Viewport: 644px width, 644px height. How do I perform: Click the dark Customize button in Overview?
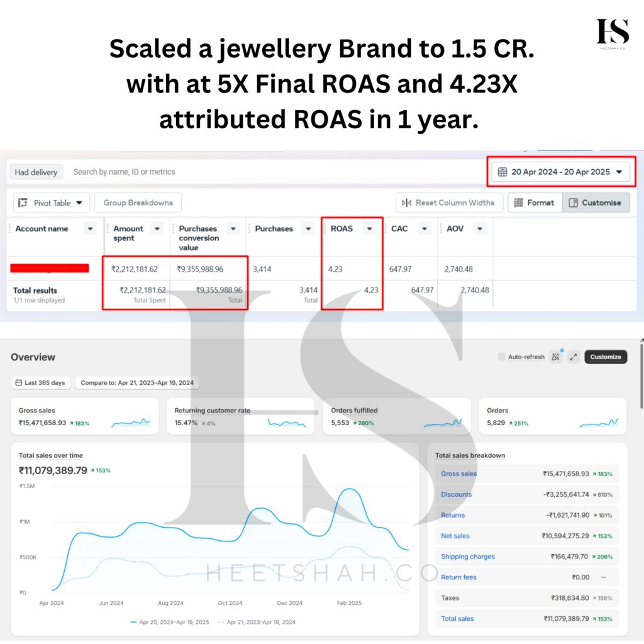(606, 357)
